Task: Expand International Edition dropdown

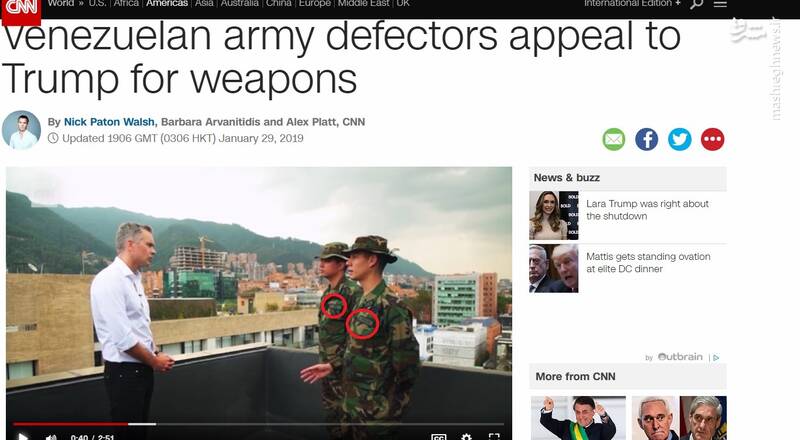Action: [632, 4]
